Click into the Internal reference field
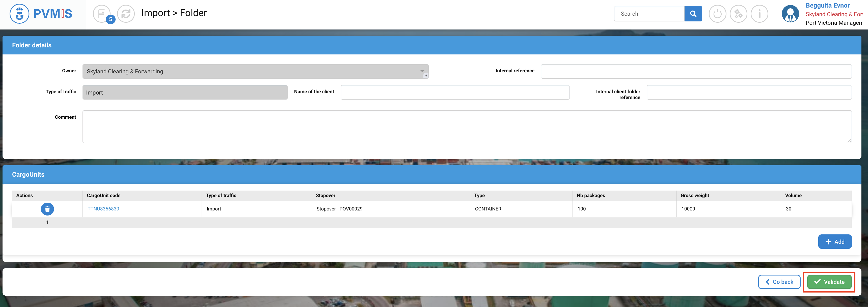 [696, 71]
